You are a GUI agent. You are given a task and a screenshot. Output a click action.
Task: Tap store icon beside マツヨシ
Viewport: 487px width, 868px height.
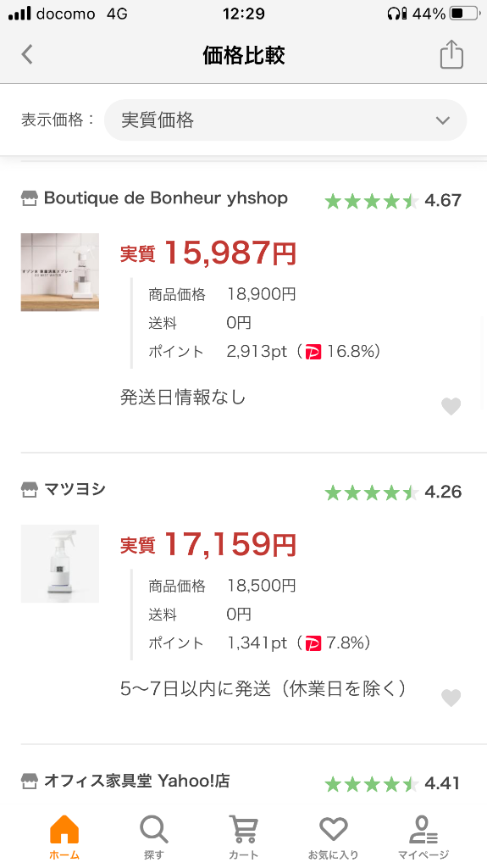(x=30, y=489)
